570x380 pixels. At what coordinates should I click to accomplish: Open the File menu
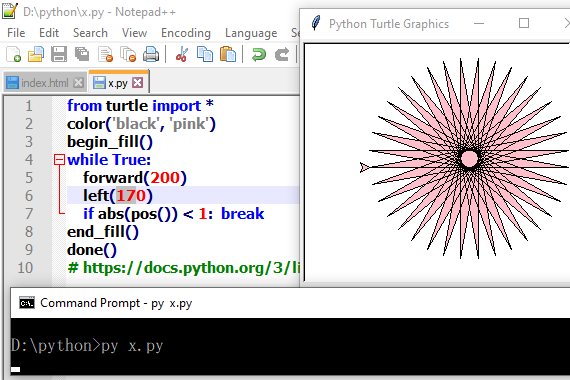coord(16,33)
